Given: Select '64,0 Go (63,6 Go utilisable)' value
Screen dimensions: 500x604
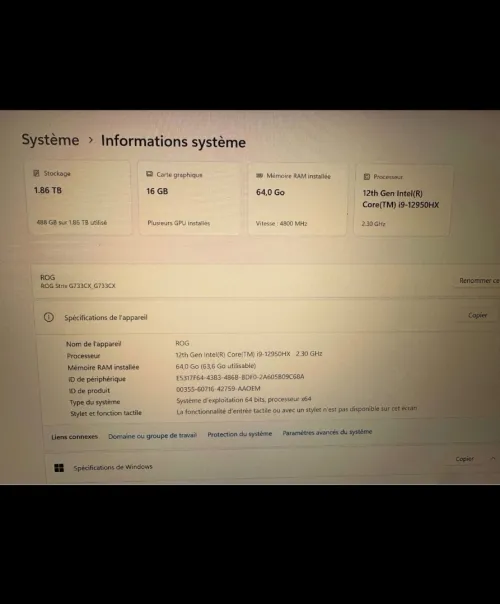Looking at the screenshot, I should click(x=216, y=366).
